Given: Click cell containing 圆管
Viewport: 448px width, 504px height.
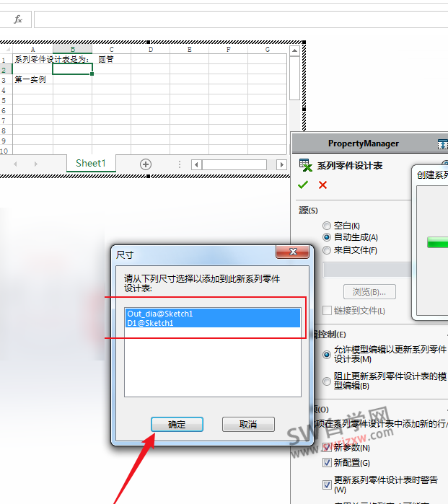Looking at the screenshot, I should [112, 59].
